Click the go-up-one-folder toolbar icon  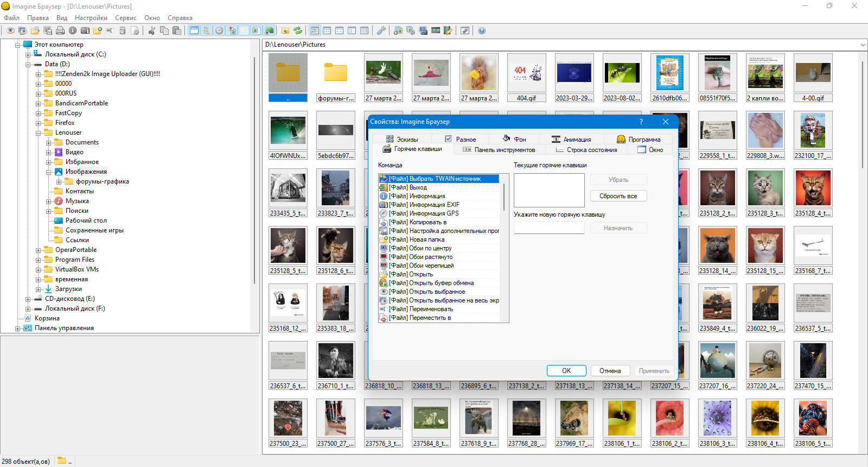point(285,30)
